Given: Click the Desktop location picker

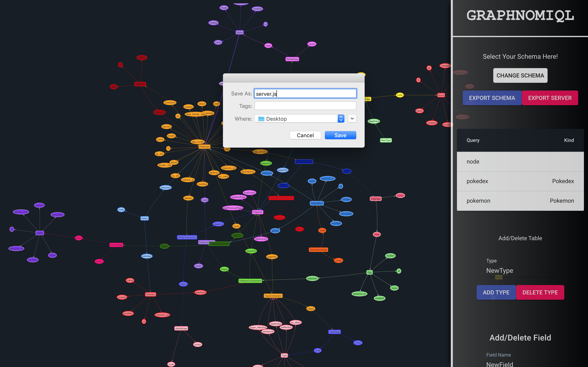Looking at the screenshot, I should tap(301, 118).
